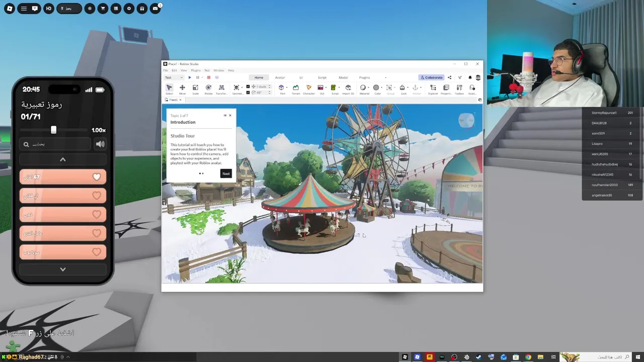Screen dimensions: 644x362
Task: Select the Place1 document tab
Action: tap(173, 100)
